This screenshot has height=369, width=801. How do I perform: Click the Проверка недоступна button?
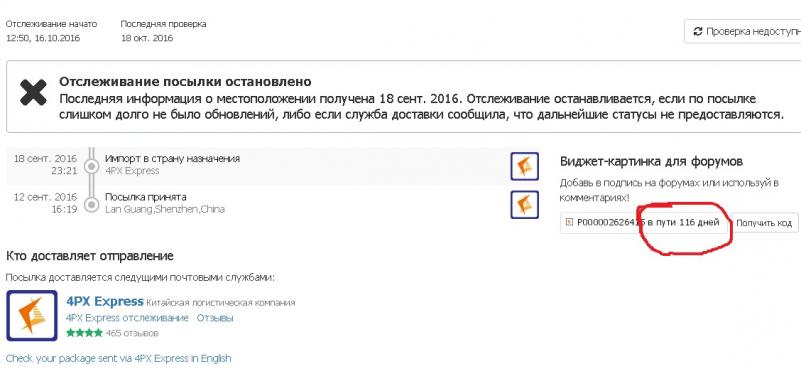743,32
